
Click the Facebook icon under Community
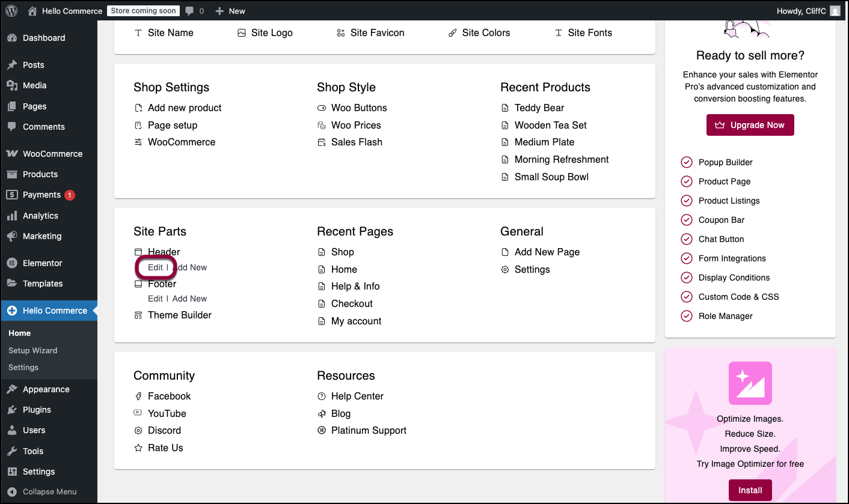tap(138, 396)
